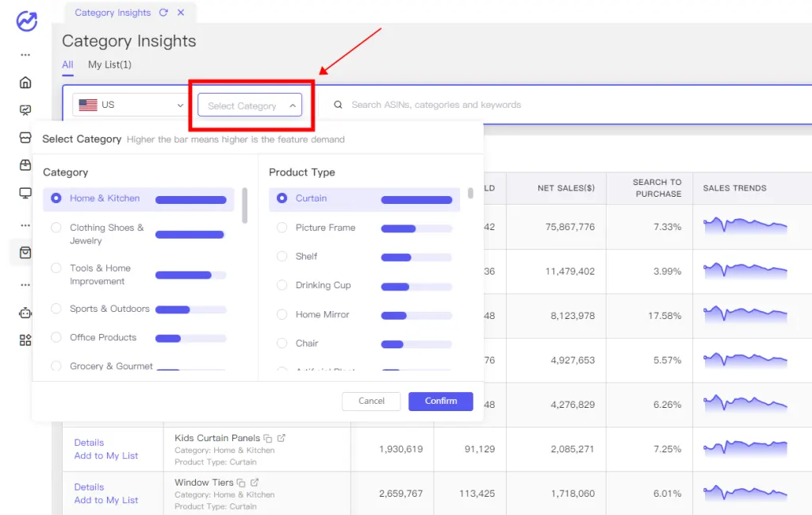Screen dimensions: 812x515
Task: Click the 17.58% search to purchase cell
Action: point(665,316)
